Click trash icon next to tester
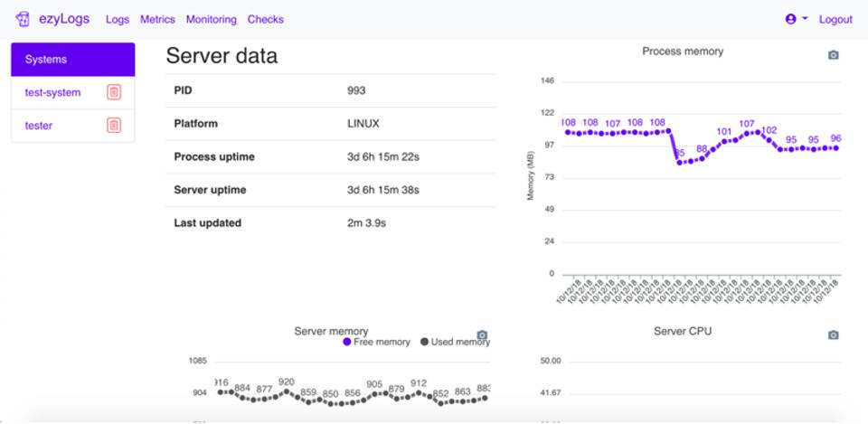This screenshot has height=424, width=868. click(x=114, y=126)
